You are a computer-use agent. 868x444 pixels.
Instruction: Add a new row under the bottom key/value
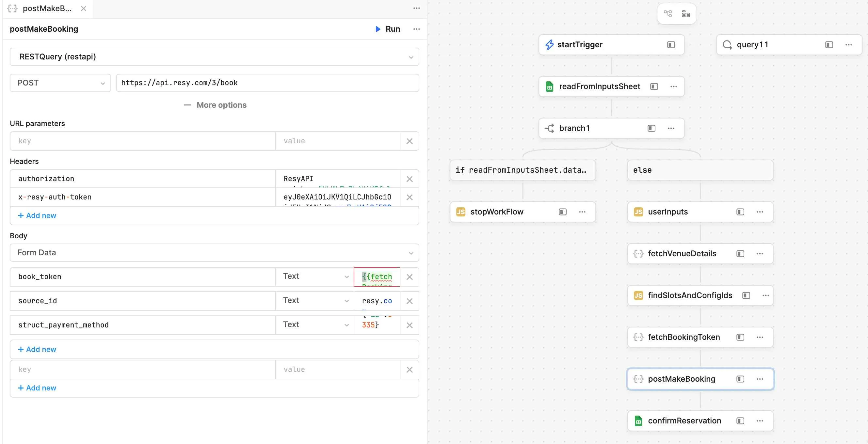pyautogui.click(x=37, y=388)
